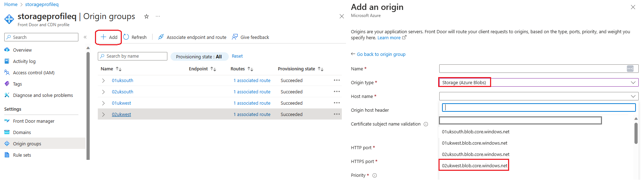
Task: Expand the 01uksouth origin group row
Action: (103, 81)
